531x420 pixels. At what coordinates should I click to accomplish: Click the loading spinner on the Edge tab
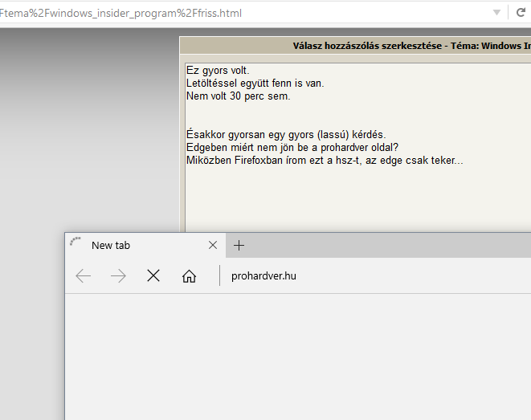76,242
